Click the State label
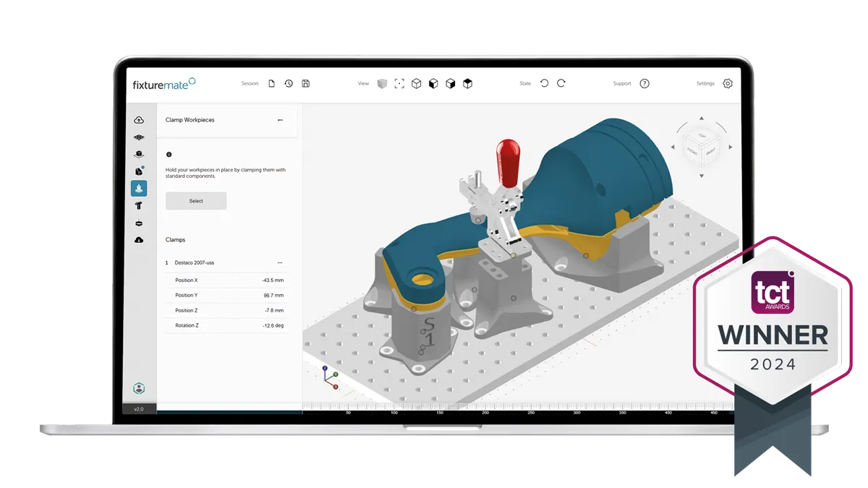868x488 pixels. click(x=525, y=84)
